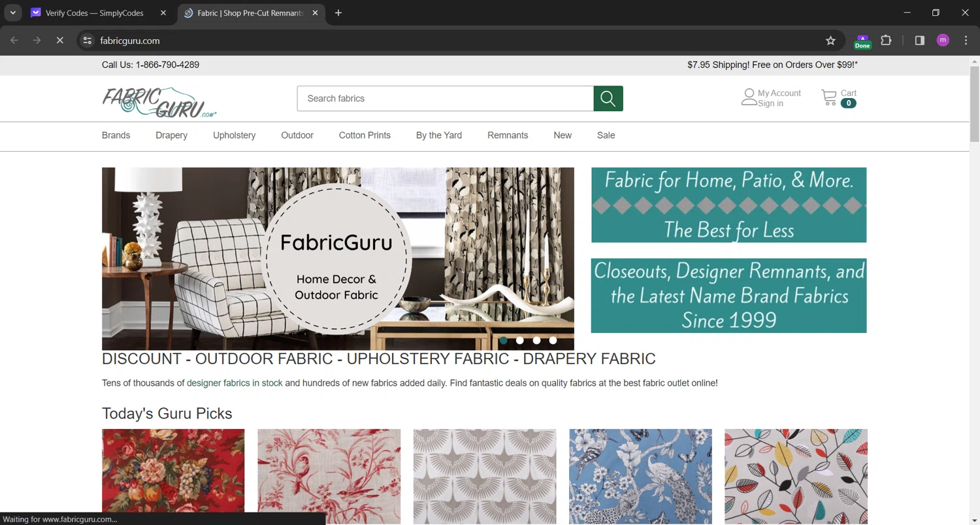This screenshot has height=525, width=980.
Task: Click the forward navigation arrow
Action: point(37,41)
